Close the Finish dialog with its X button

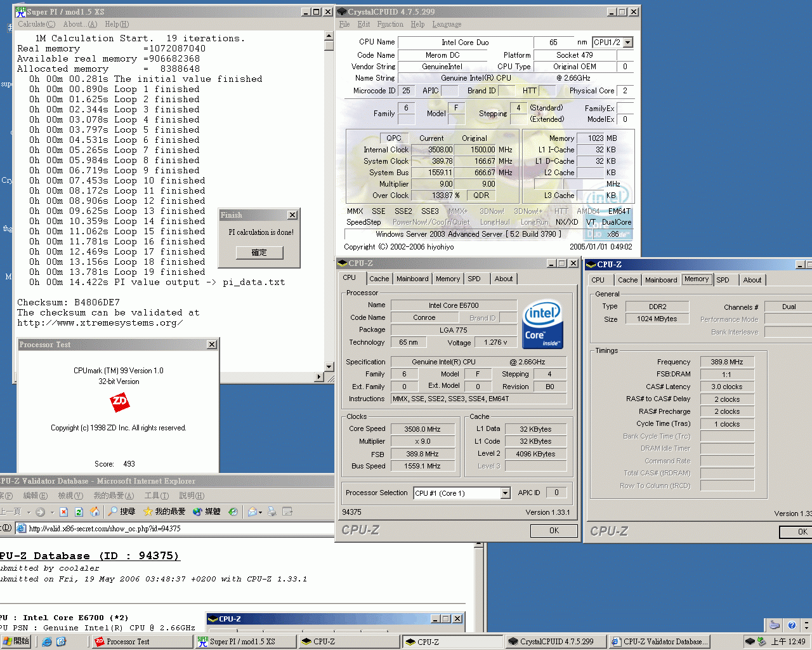pos(292,215)
